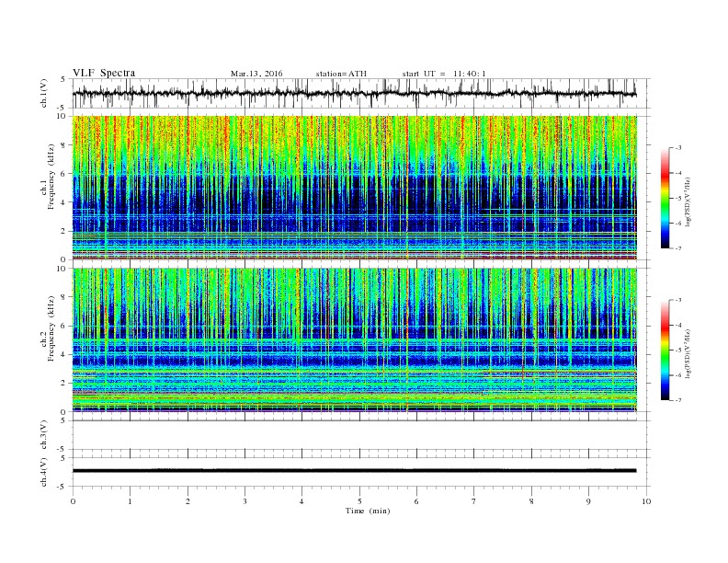Viewport: 728px width, 563px height.
Task: Click the 'start UT = 11:40:1' text
Action: click(444, 74)
